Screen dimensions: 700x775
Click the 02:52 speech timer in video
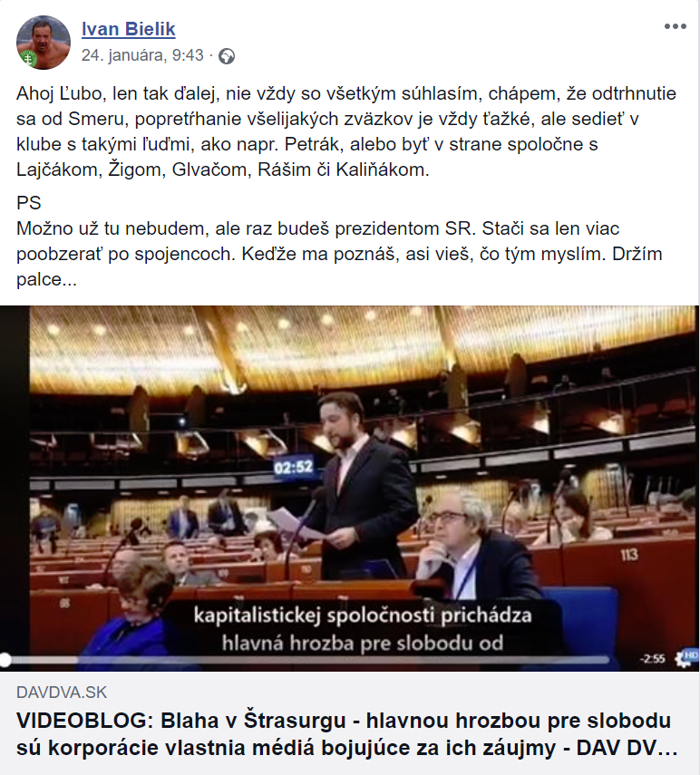coord(294,467)
